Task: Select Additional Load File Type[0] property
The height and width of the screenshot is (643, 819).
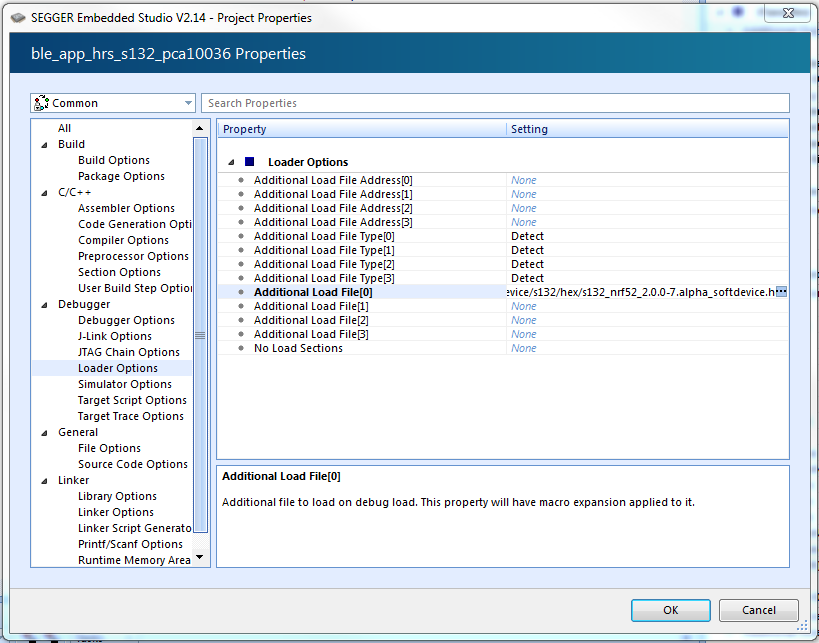Action: (324, 237)
